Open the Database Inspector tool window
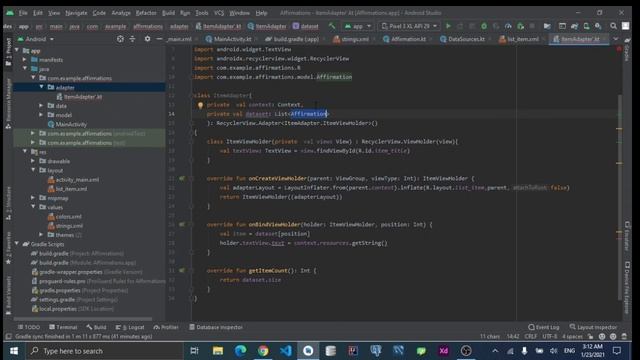The image size is (640, 360). 216,327
